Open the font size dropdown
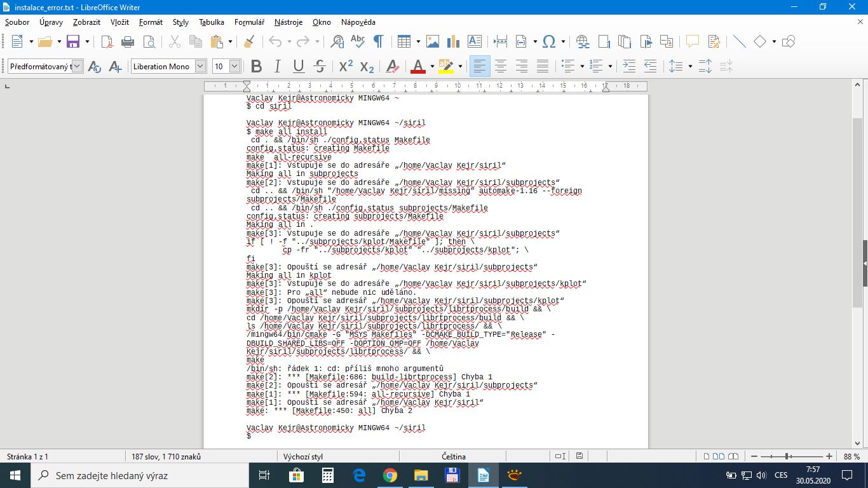The image size is (868, 488). tap(234, 66)
